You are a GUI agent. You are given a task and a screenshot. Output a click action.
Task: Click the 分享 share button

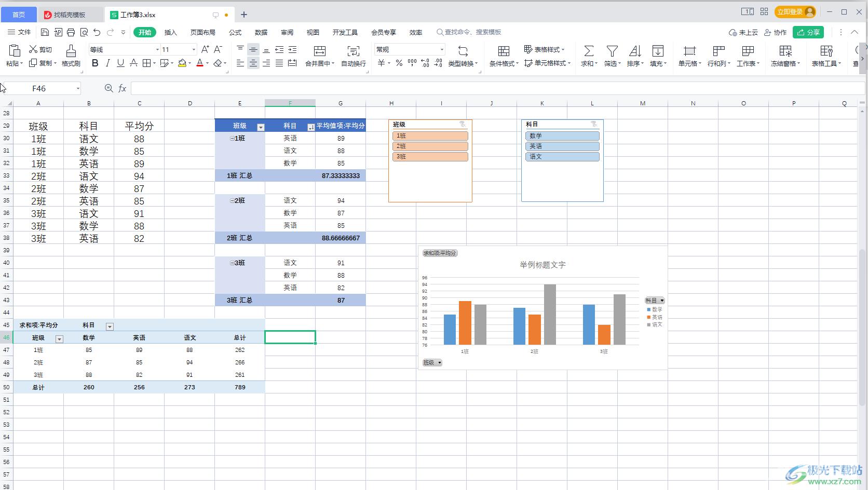(x=808, y=32)
